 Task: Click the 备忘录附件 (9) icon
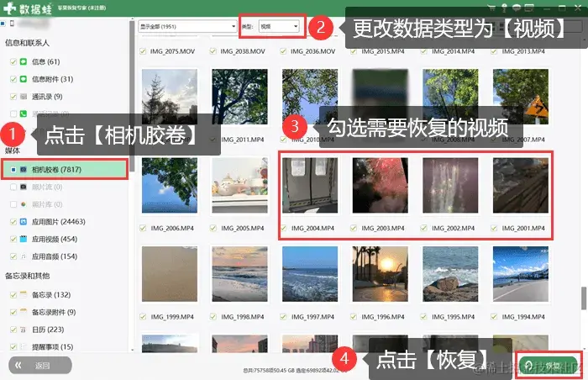24,312
